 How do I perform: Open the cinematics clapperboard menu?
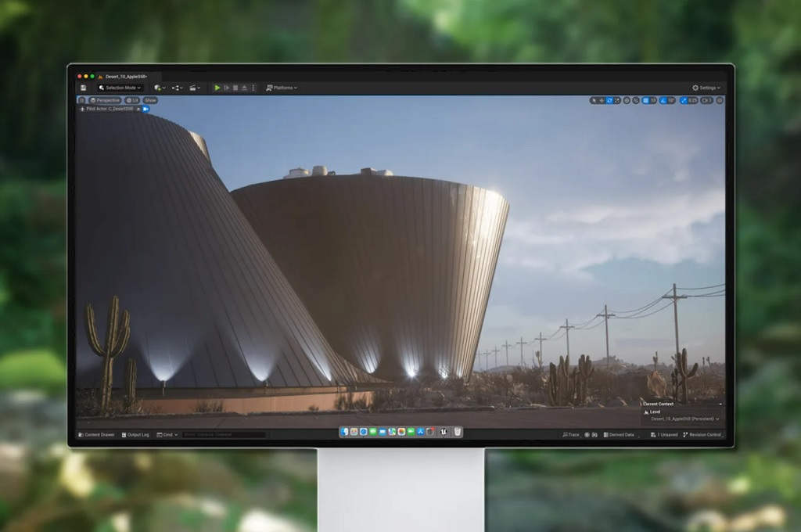coord(195,88)
